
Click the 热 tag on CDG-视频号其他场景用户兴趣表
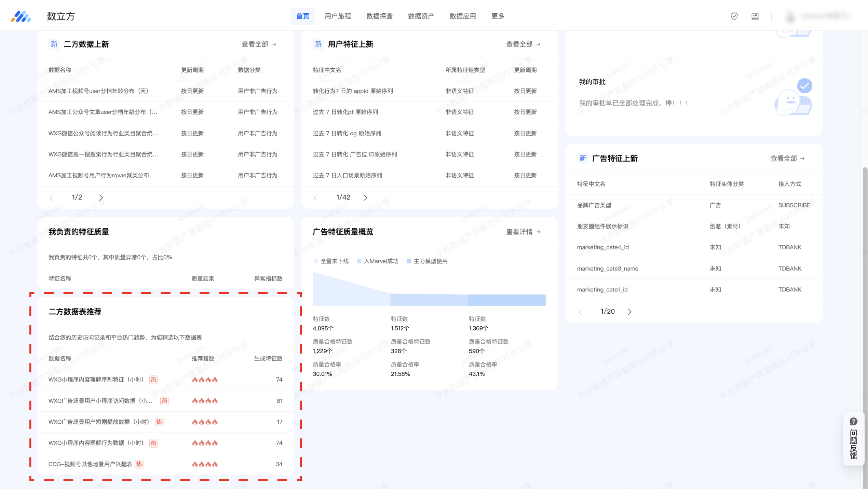tap(139, 464)
